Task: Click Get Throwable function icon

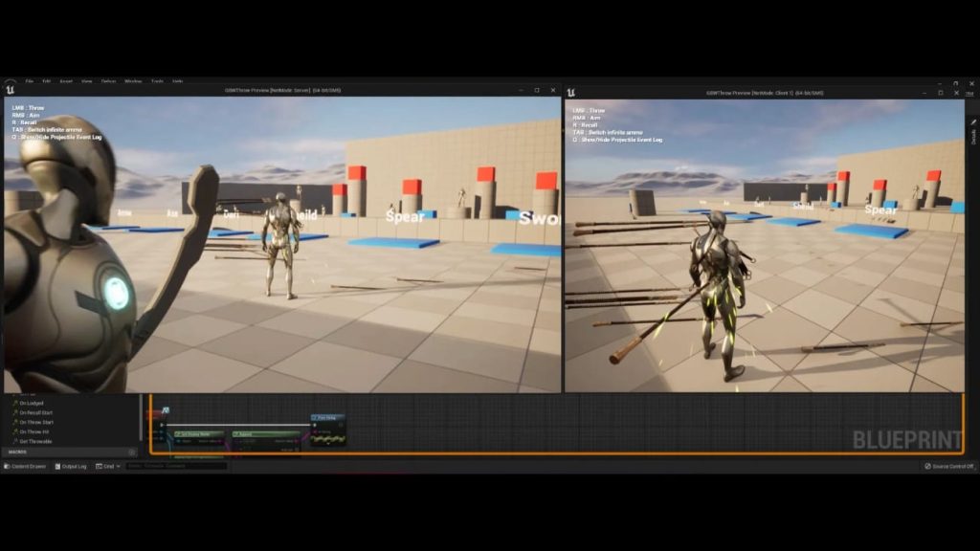Action: [x=15, y=441]
